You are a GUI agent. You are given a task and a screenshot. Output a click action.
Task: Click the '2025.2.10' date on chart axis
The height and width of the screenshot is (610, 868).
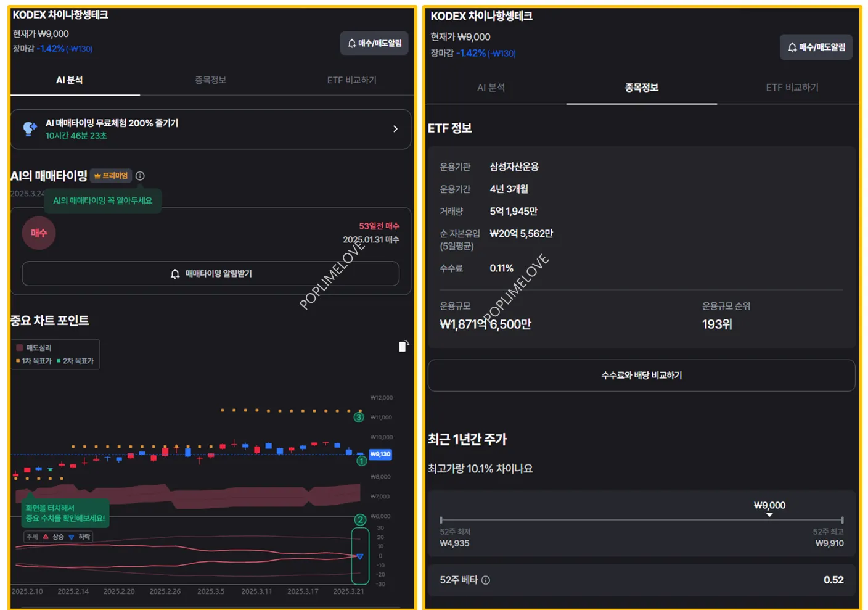27,591
